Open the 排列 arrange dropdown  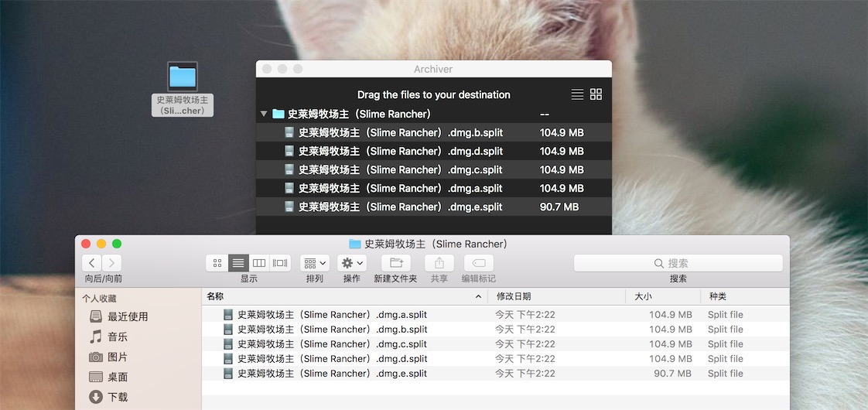point(315,263)
